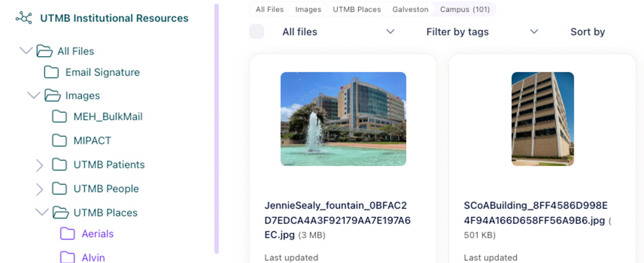
Task: Click the sidebar vertical scrollbar
Action: [x=217, y=129]
